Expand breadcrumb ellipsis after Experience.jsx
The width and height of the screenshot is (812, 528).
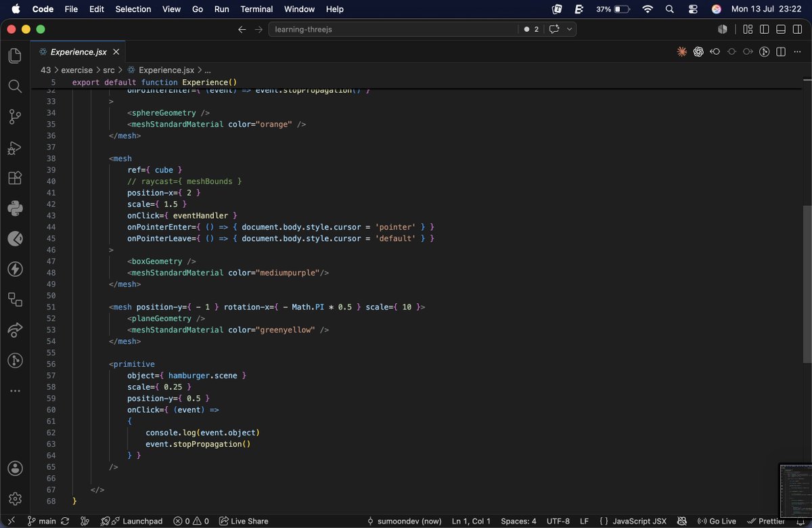208,70
